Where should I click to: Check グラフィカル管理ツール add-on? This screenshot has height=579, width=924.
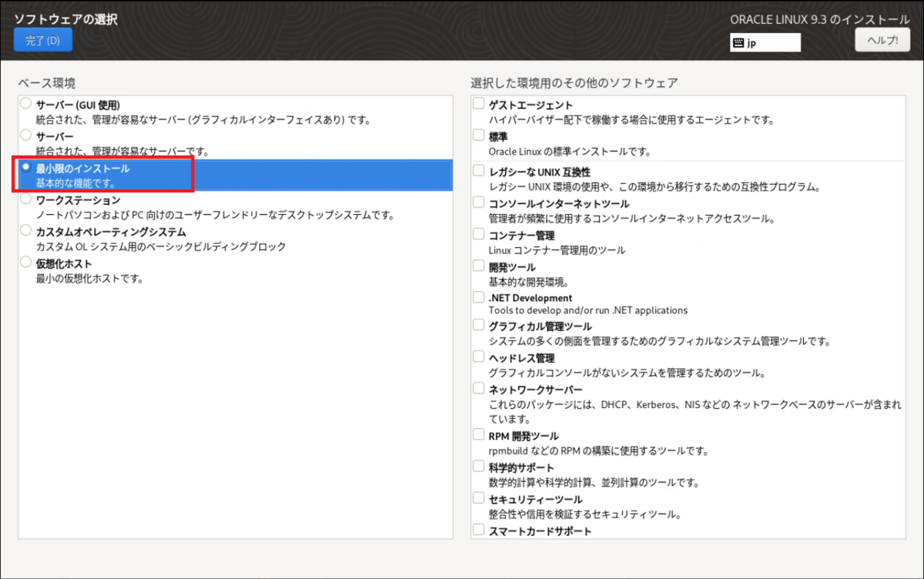[x=478, y=324]
